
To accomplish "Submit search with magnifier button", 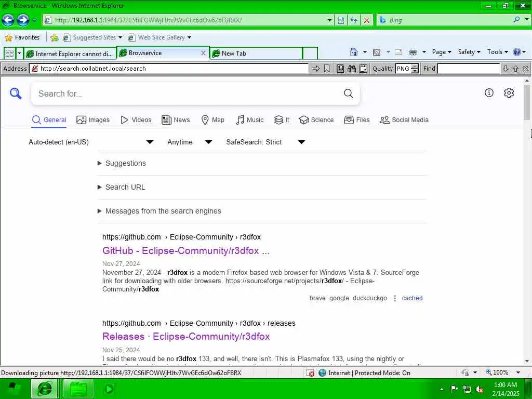I will pyautogui.click(x=349, y=94).
